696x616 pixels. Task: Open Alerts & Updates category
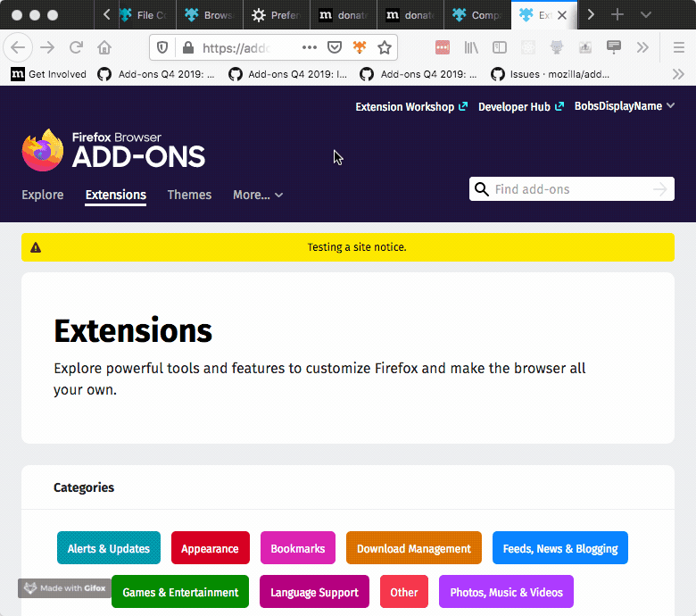[109, 547]
